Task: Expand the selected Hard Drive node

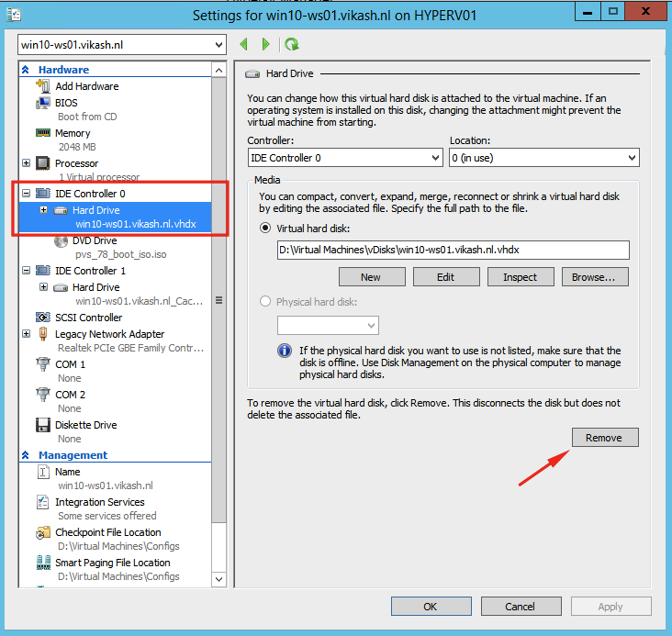Action: (44, 210)
